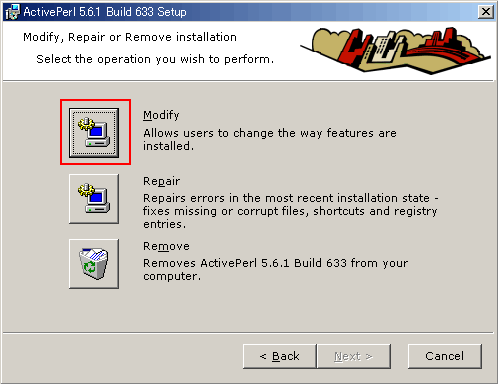The image size is (498, 384).
Task: Click the Modify label text
Action: tap(161, 115)
